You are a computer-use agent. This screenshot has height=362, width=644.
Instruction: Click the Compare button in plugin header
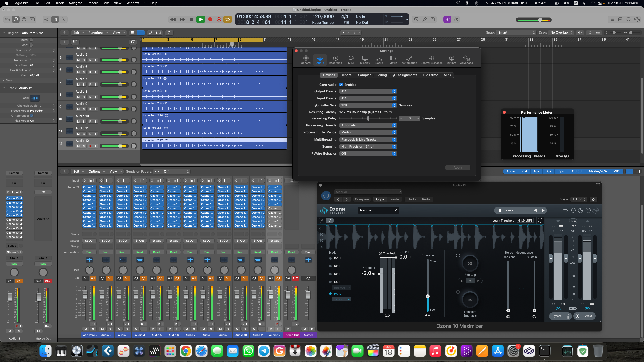coord(362,199)
